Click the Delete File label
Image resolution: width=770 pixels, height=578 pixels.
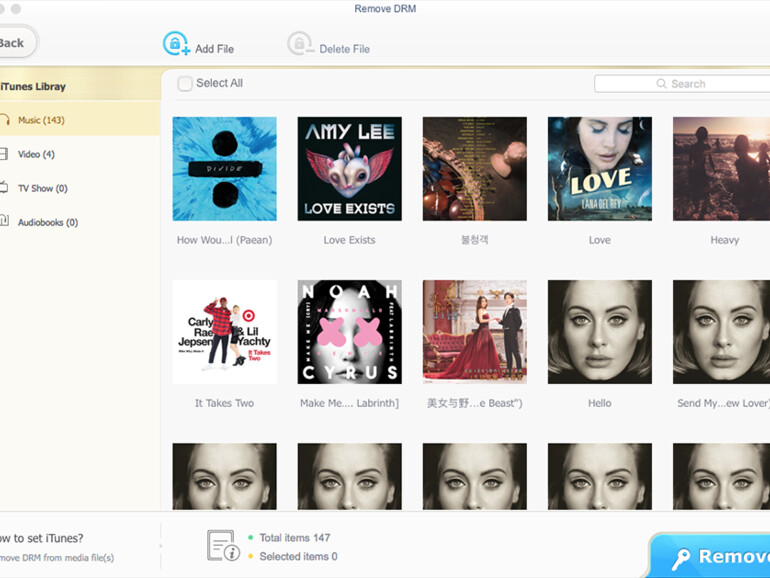coord(345,49)
